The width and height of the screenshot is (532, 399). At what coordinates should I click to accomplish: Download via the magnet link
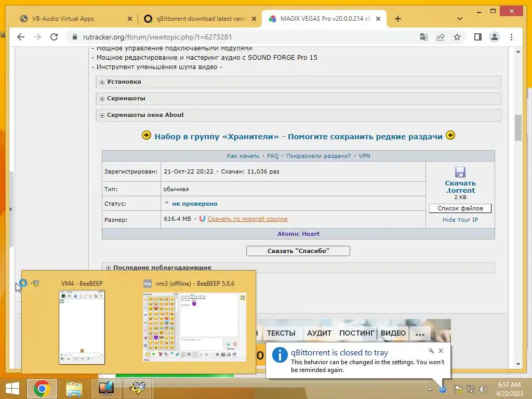pyautogui.click(x=247, y=219)
